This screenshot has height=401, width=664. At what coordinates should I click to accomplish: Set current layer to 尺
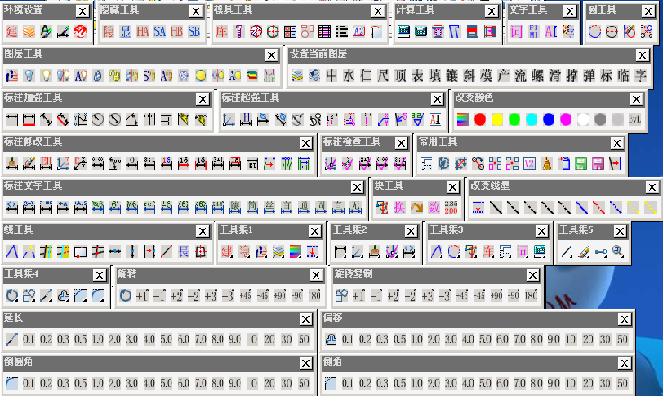pos(383,76)
